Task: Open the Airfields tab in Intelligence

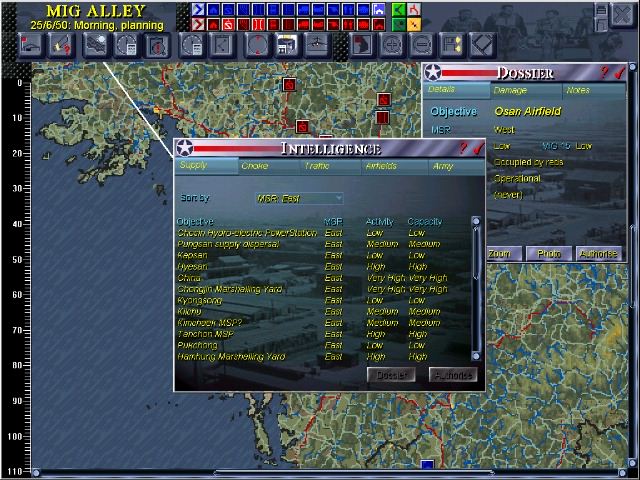Action: point(381,166)
